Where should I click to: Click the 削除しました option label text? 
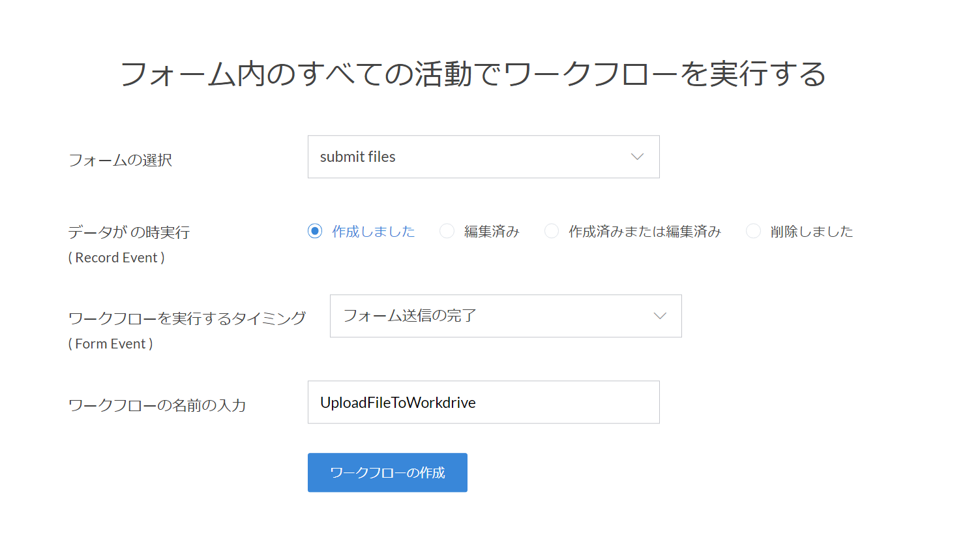click(x=811, y=232)
